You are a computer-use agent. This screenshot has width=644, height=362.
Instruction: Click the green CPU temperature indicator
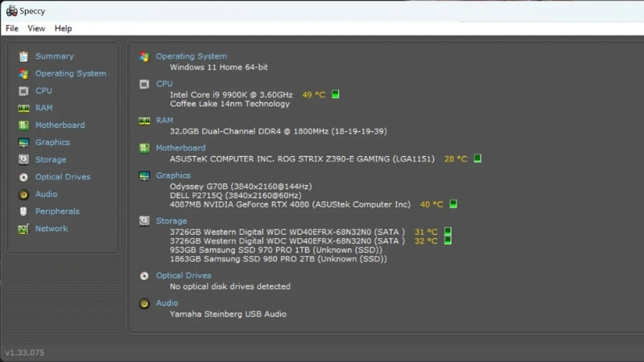336,94
